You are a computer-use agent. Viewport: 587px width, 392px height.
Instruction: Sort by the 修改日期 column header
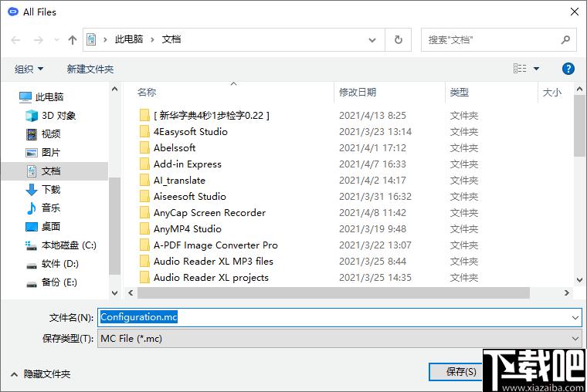[x=358, y=92]
